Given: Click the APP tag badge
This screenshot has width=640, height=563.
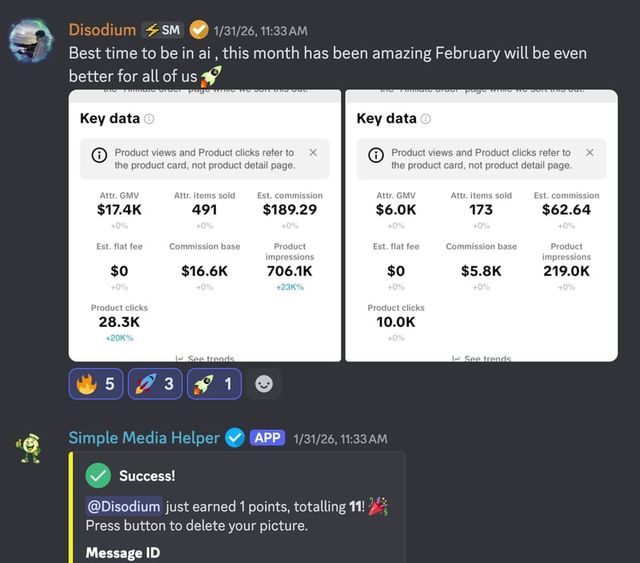Looking at the screenshot, I should [267, 438].
